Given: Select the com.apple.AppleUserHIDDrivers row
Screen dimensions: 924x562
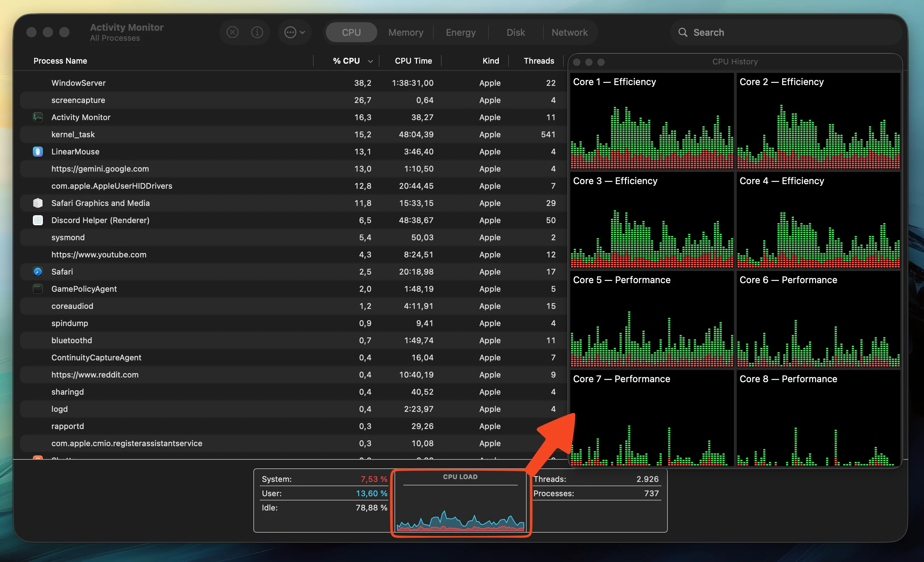Looking at the screenshot, I should tap(293, 186).
